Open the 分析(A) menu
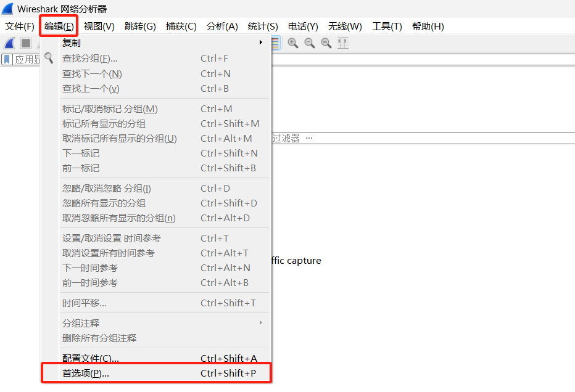This screenshot has height=392, width=575. pyautogui.click(x=222, y=27)
